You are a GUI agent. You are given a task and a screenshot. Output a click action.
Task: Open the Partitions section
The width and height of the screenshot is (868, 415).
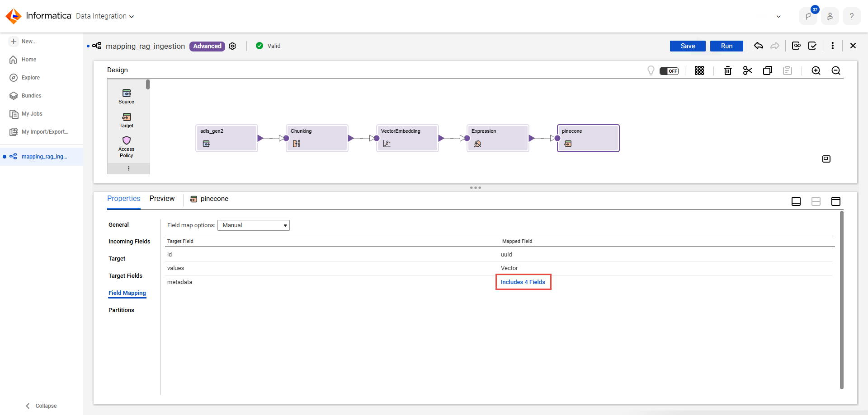tap(121, 310)
